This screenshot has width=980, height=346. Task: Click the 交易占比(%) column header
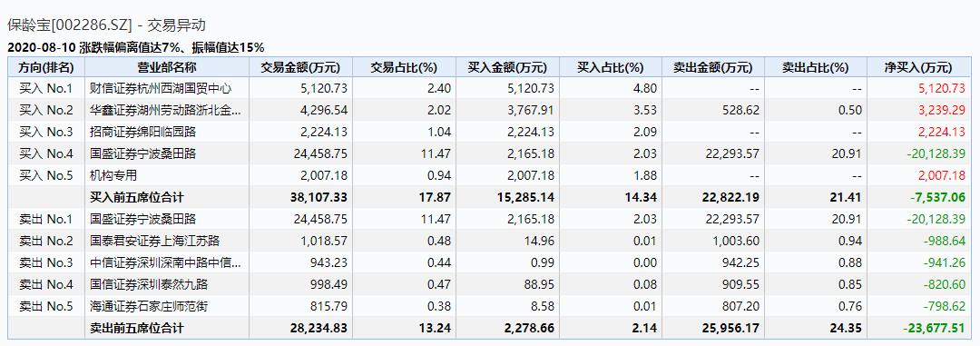pyautogui.click(x=404, y=67)
